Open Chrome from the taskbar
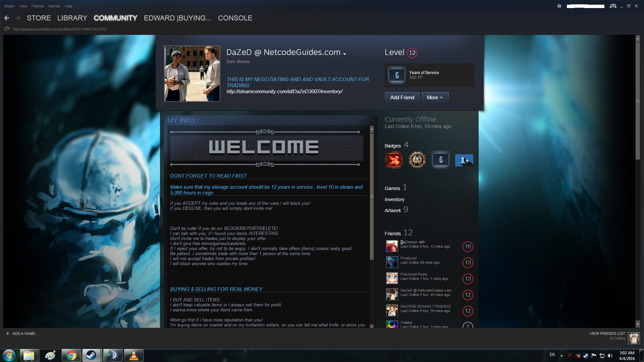644x362 pixels. [71, 355]
